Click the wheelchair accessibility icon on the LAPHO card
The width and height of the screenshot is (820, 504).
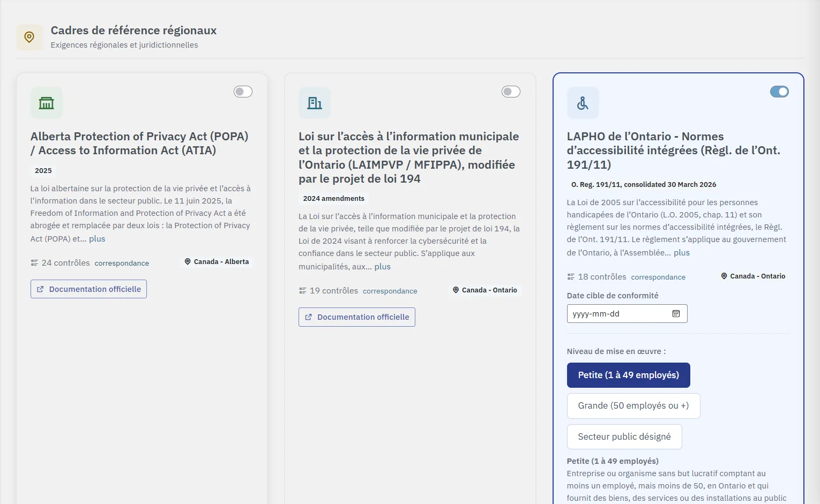pos(583,103)
